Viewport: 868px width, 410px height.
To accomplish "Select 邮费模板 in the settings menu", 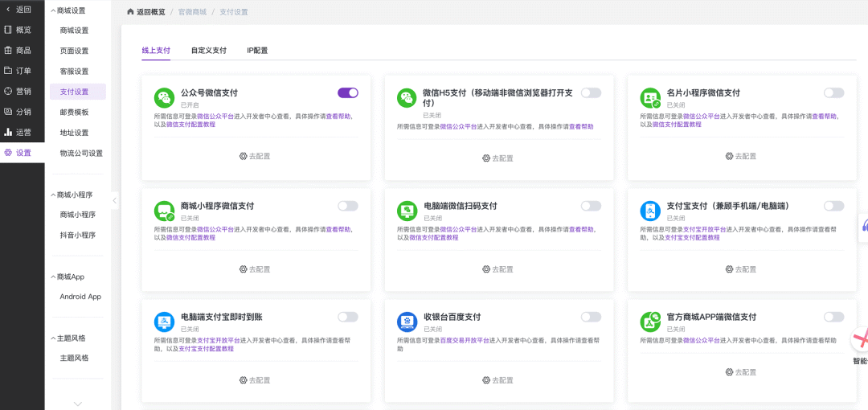I will click(74, 113).
